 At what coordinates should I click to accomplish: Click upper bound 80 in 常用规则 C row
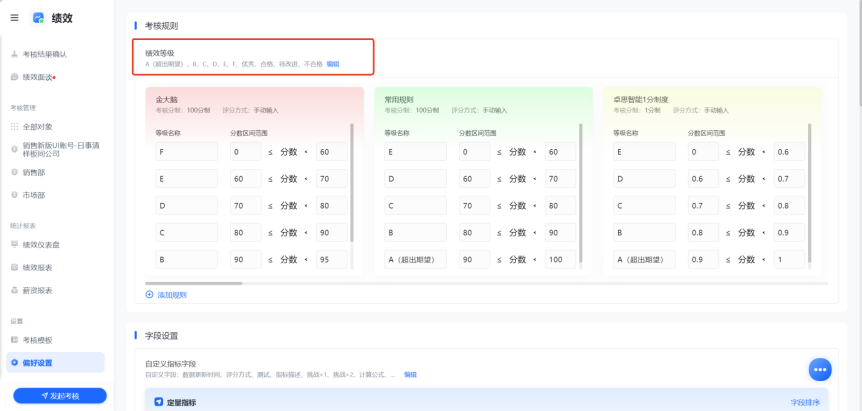(560, 206)
